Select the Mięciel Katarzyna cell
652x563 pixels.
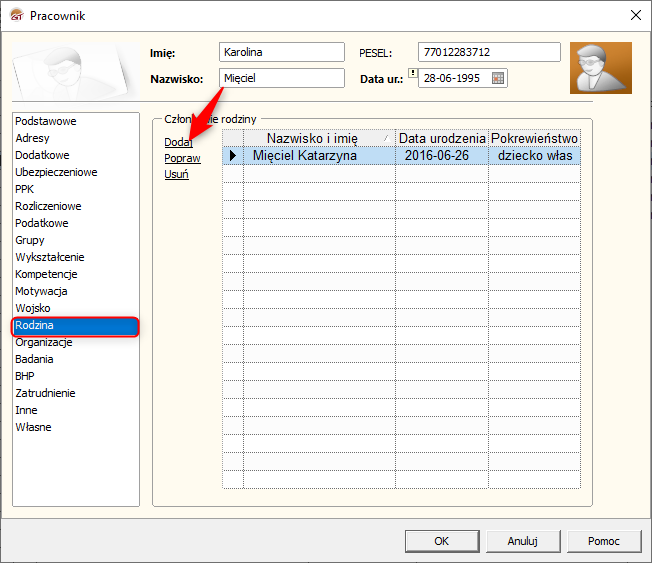(319, 156)
